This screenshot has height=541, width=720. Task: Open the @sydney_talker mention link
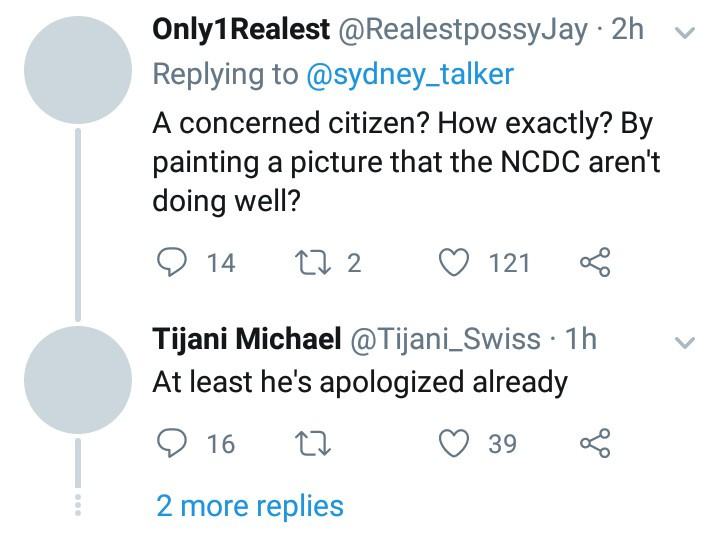[410, 74]
